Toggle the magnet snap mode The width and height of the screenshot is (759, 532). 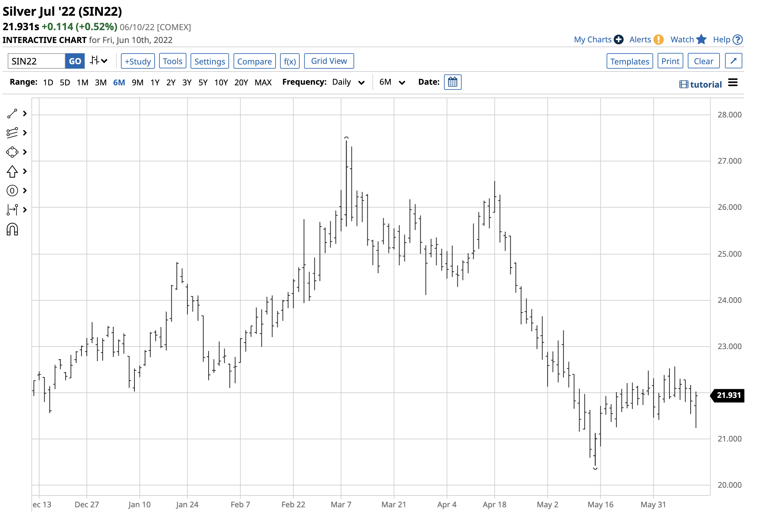12,229
